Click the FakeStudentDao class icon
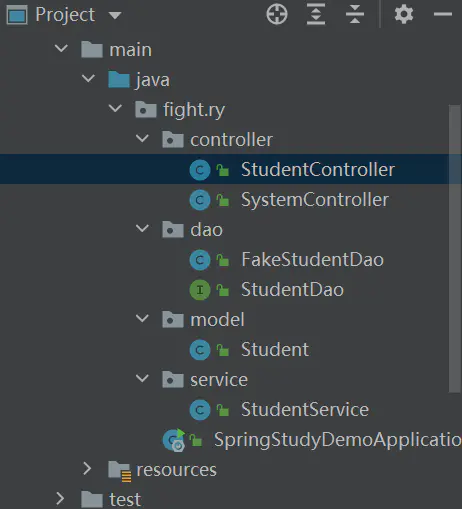 click(200, 260)
